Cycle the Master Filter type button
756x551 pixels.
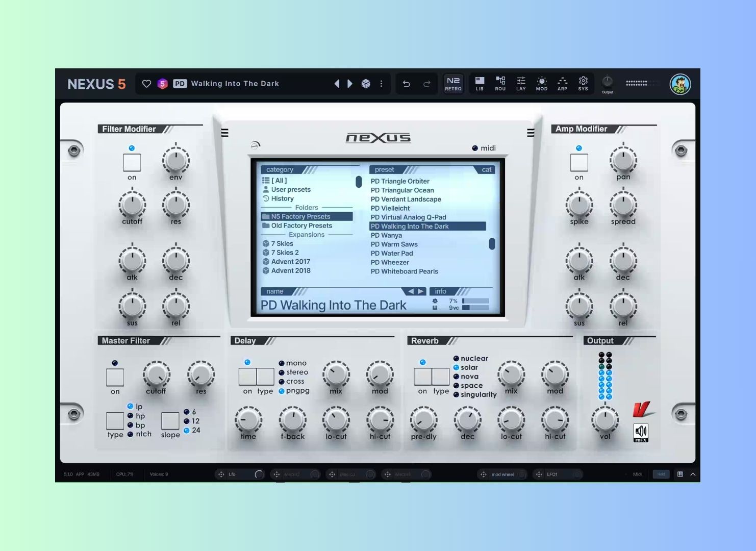click(x=115, y=421)
